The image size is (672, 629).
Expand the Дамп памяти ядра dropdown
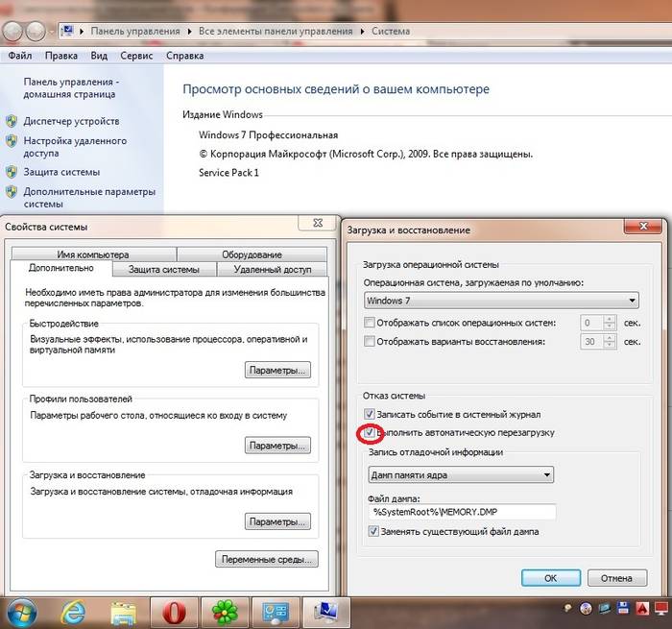pos(461,474)
